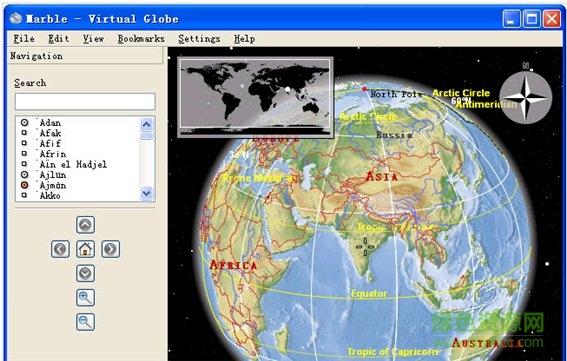The height and width of the screenshot is (361, 567).
Task: Select Ajlun in the place list
Action: [x=53, y=175]
